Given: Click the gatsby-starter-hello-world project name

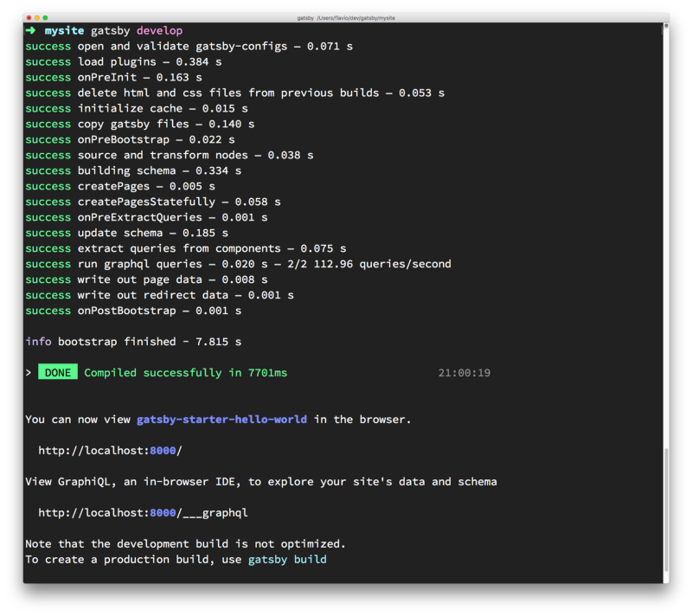Looking at the screenshot, I should pos(221,420).
